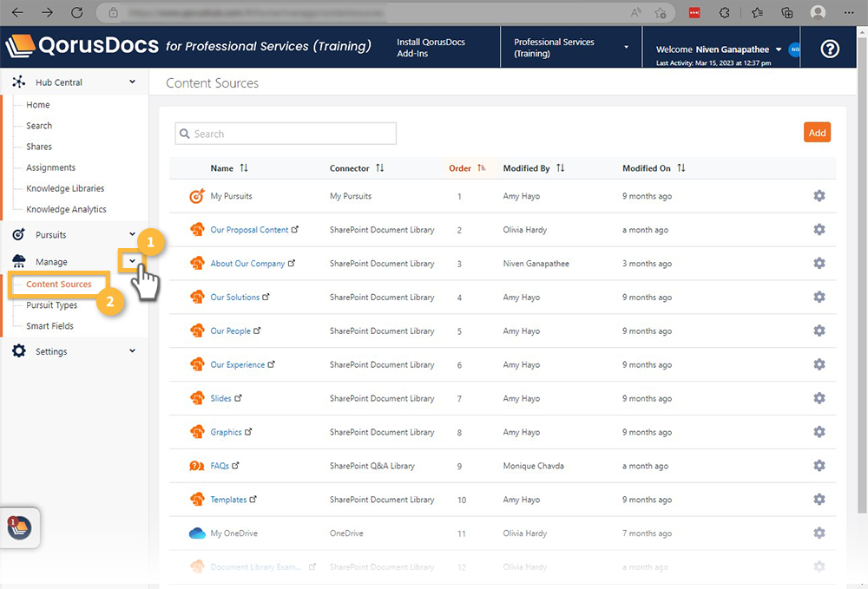The image size is (868, 589).
Task: Open gear settings for About Our Company row
Action: [x=819, y=263]
